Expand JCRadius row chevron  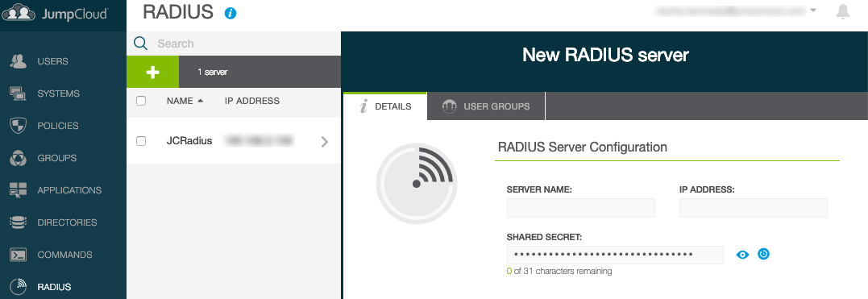click(x=325, y=142)
